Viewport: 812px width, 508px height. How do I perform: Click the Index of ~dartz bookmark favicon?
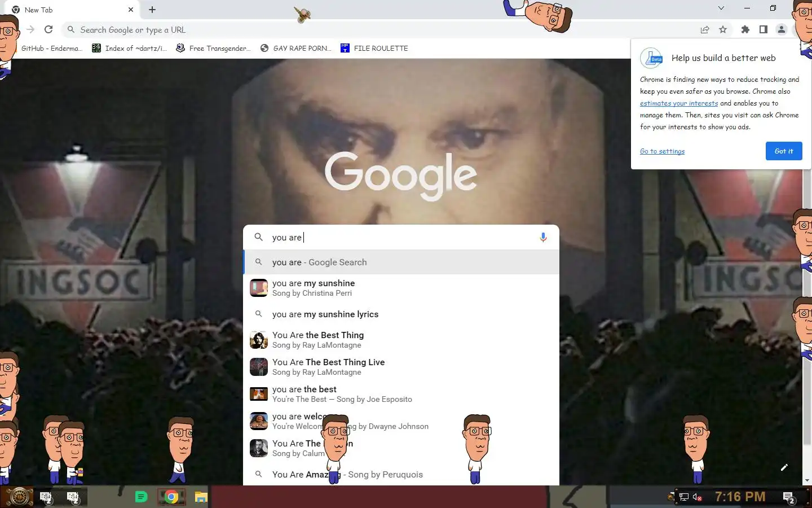(x=96, y=49)
